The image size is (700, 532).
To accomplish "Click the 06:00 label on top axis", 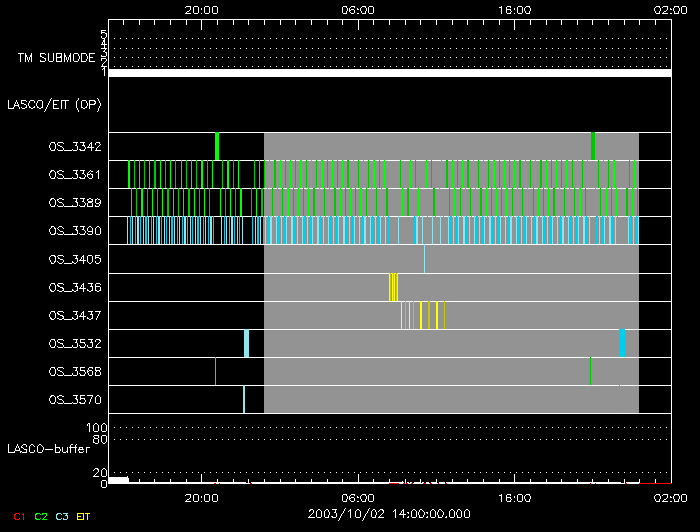I will click(x=358, y=8).
